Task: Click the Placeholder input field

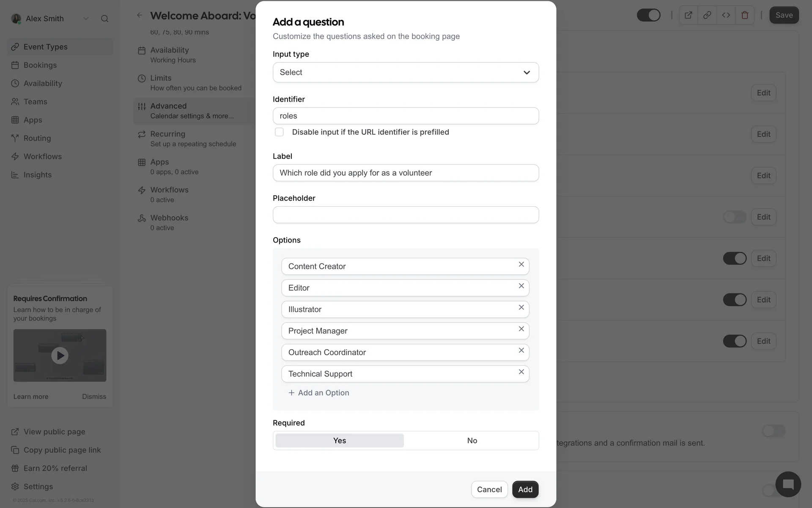Action: (x=406, y=215)
